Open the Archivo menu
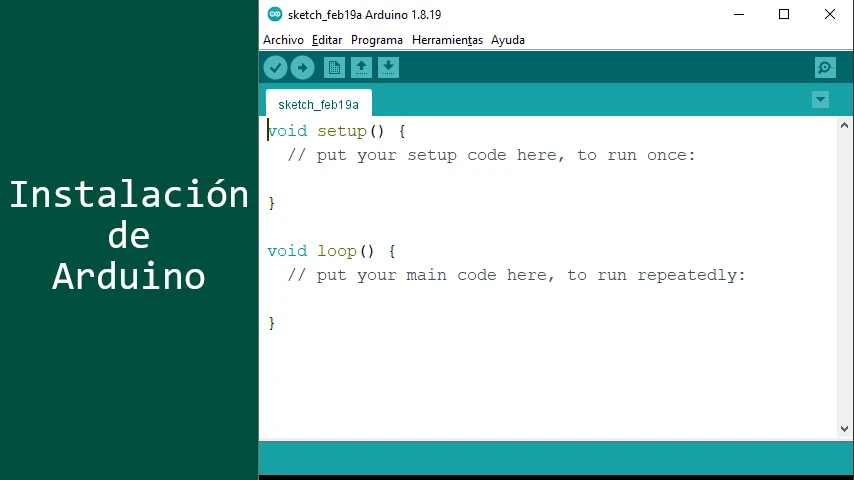The height and width of the screenshot is (480, 854). pyautogui.click(x=283, y=40)
